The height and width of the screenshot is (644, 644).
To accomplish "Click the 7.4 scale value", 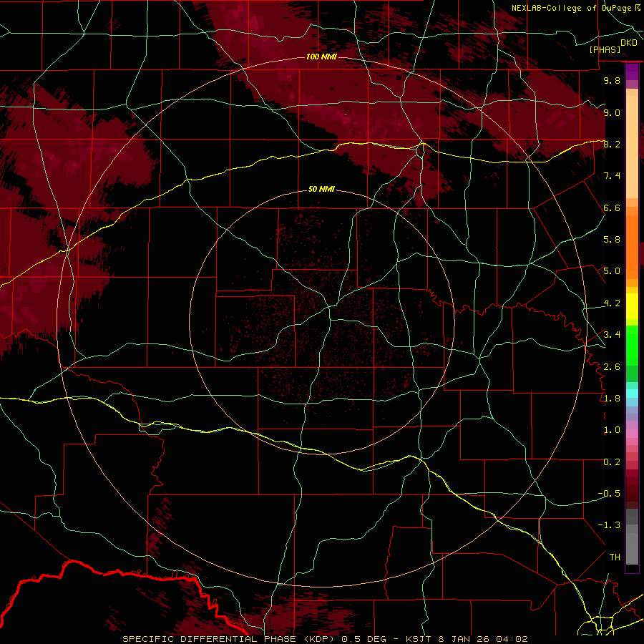I will click(x=612, y=176).
